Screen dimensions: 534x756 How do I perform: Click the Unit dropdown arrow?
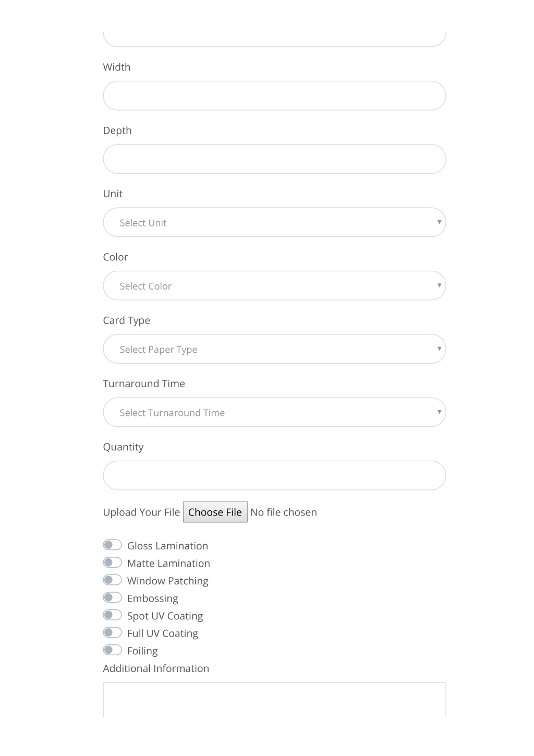(439, 222)
